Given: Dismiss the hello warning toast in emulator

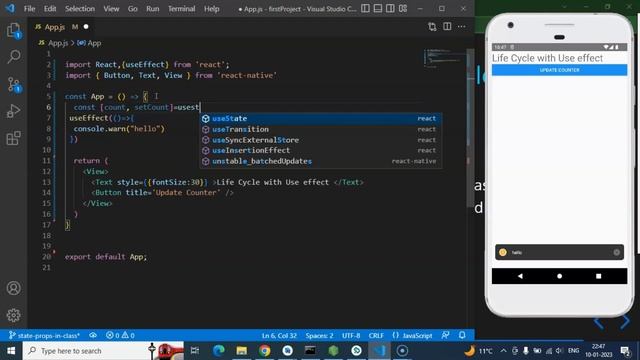Looking at the screenshot, I should [617, 253].
